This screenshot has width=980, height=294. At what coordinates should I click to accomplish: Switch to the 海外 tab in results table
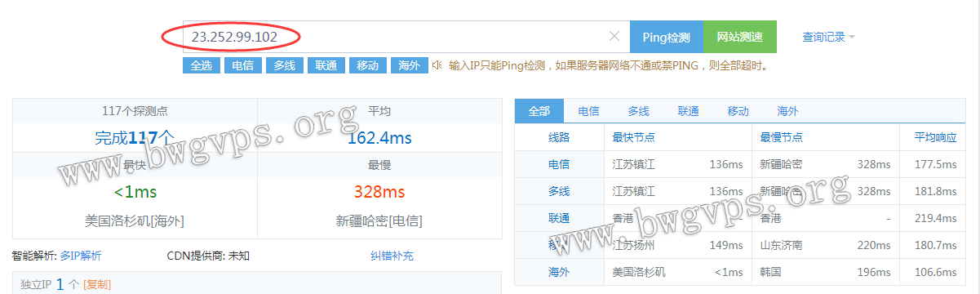click(787, 111)
